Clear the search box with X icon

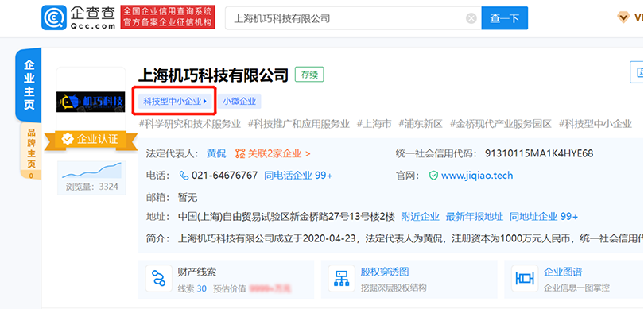pos(471,18)
